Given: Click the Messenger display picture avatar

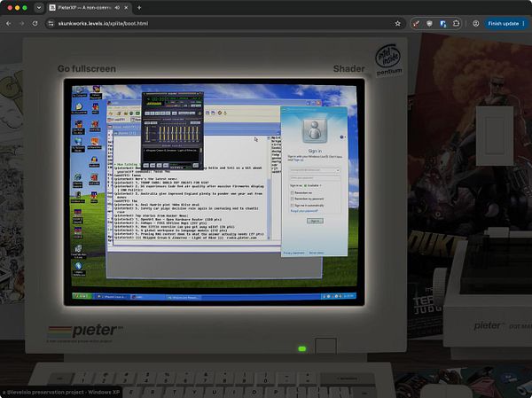Looking at the screenshot, I should (x=315, y=130).
